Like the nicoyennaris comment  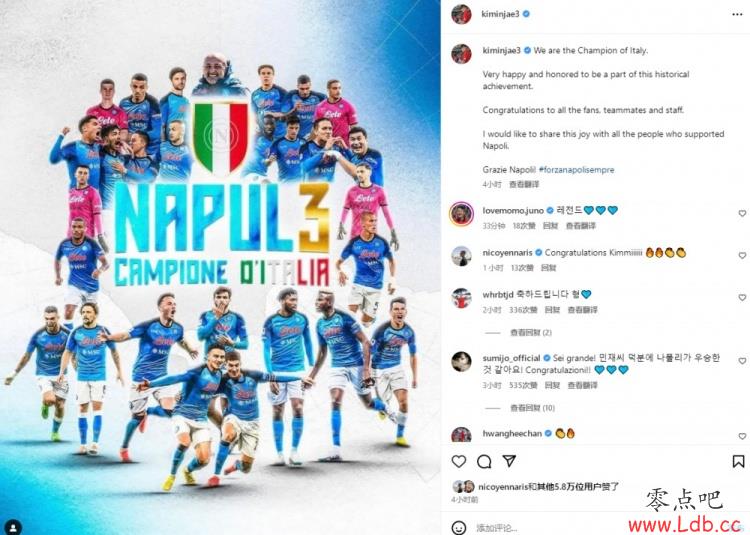(742, 256)
